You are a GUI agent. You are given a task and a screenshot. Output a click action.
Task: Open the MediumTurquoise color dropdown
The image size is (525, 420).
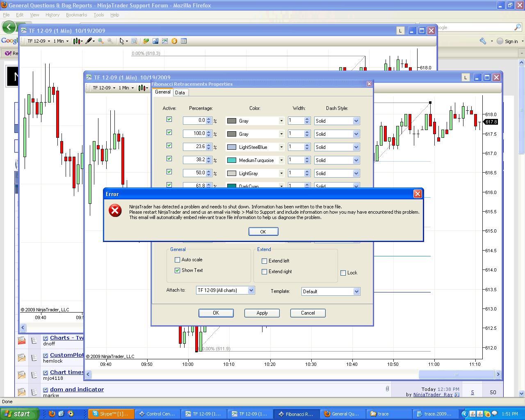coord(281,160)
